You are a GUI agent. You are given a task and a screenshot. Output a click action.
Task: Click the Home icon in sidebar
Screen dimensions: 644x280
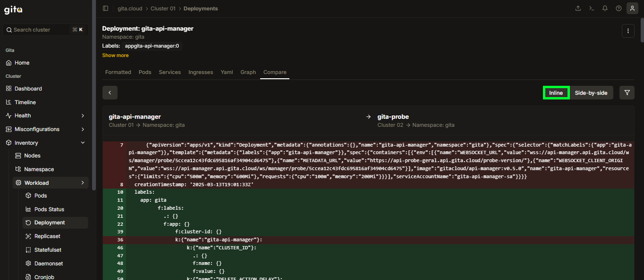(8, 63)
